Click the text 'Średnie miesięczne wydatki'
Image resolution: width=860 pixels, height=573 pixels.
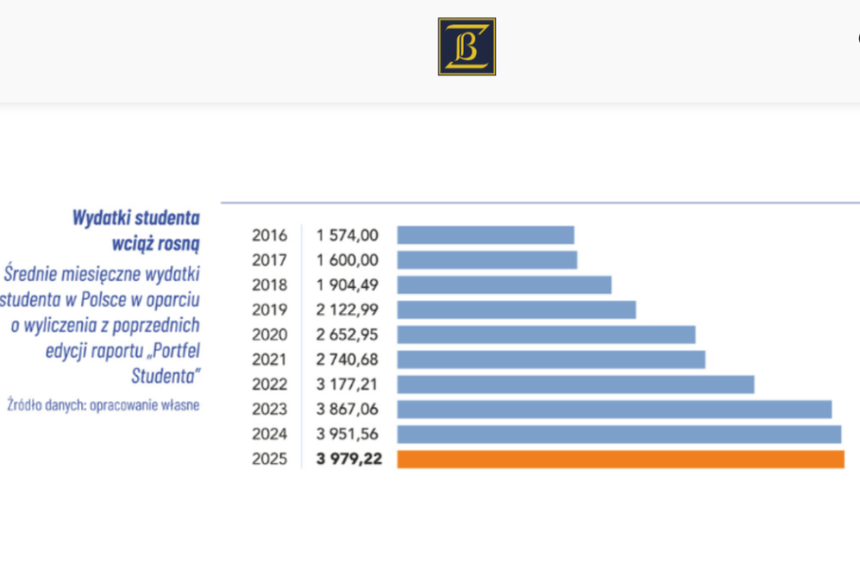coord(102,274)
